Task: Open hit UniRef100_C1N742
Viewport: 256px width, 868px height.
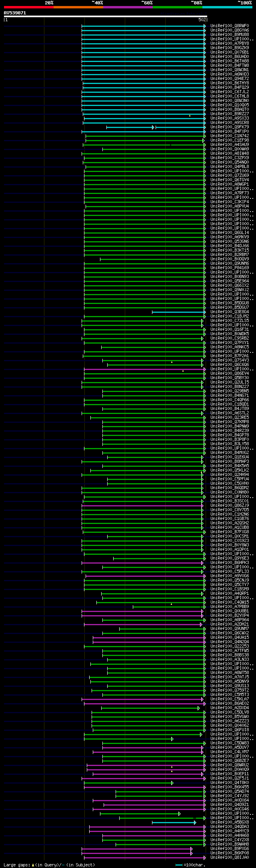Action: coord(230,136)
